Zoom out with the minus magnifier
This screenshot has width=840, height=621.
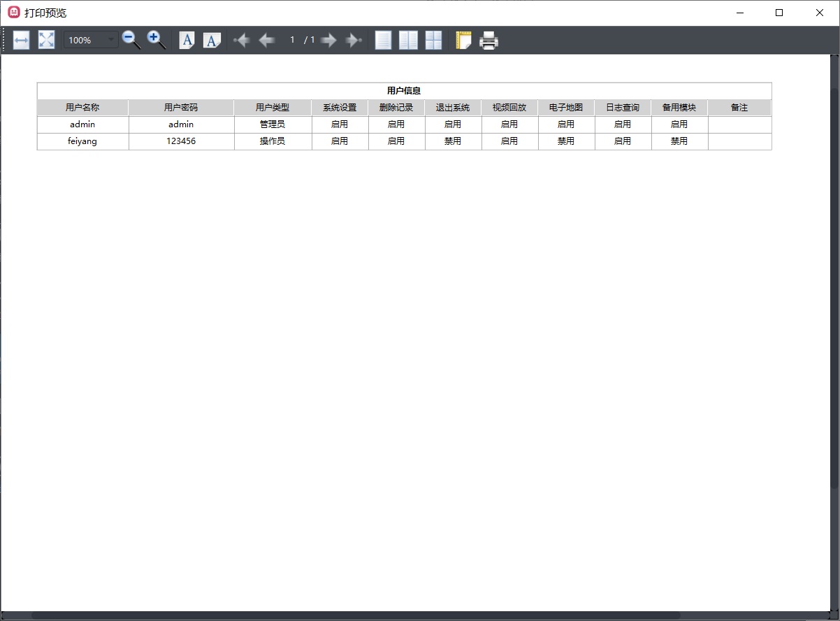coord(131,40)
